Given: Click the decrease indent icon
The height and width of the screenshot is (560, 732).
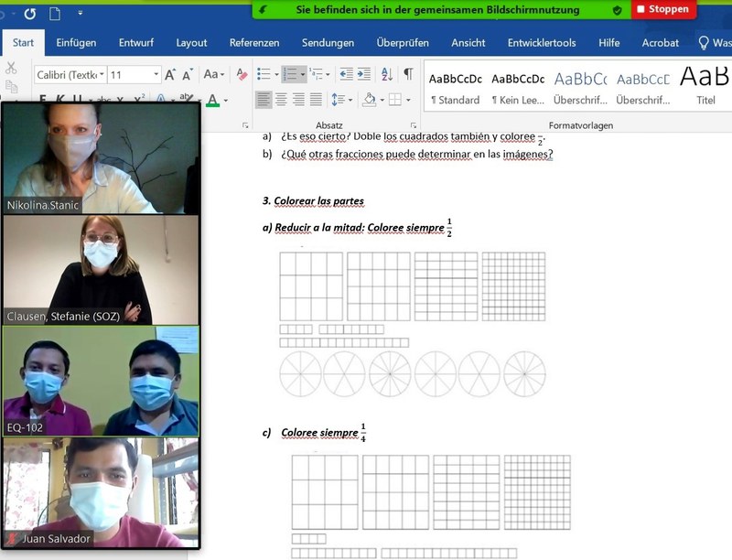Looking at the screenshot, I should (x=345, y=74).
